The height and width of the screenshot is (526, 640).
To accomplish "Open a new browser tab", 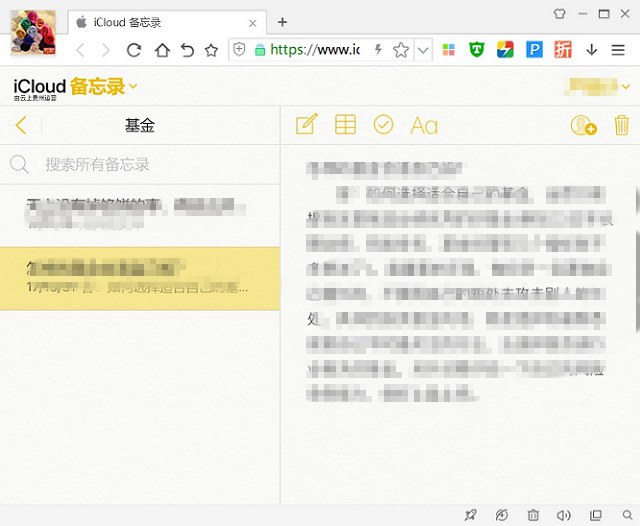I will coord(282,22).
